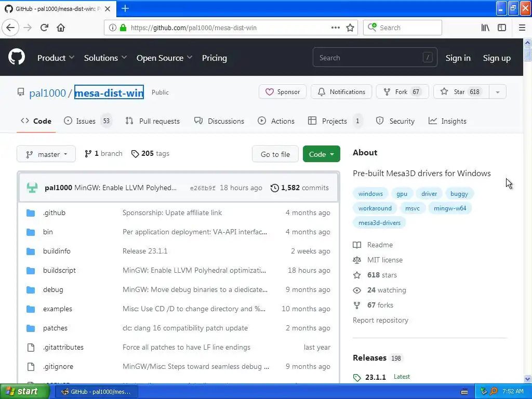
Task: Click the site information icon in address bar
Action: [x=112, y=28]
